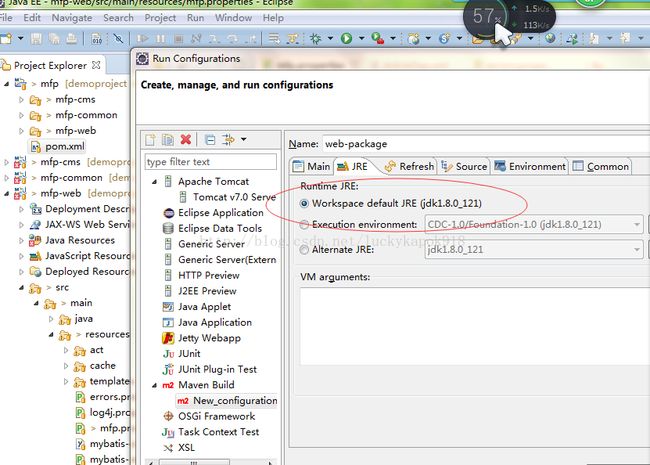The height and width of the screenshot is (465, 650).
Task: Click the Resume icon in the toolbar
Action: click(x=143, y=39)
